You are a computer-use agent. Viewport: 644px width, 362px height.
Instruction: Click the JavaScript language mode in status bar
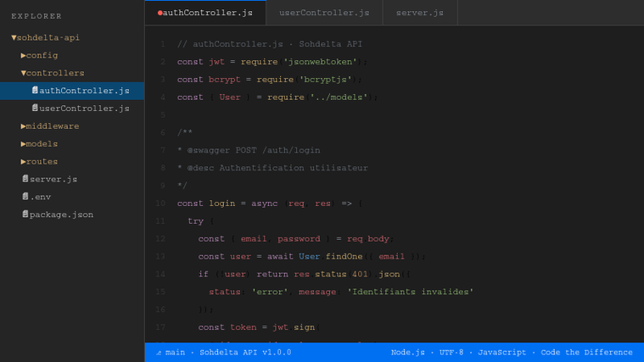coord(501,353)
